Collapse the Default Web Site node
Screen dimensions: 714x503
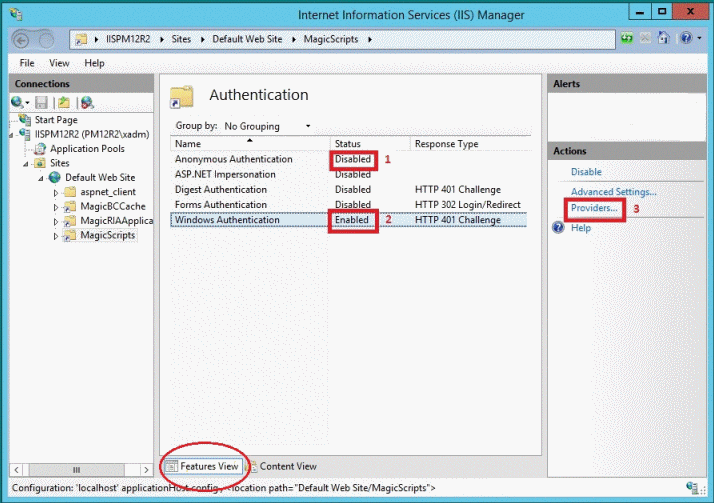pos(41,178)
